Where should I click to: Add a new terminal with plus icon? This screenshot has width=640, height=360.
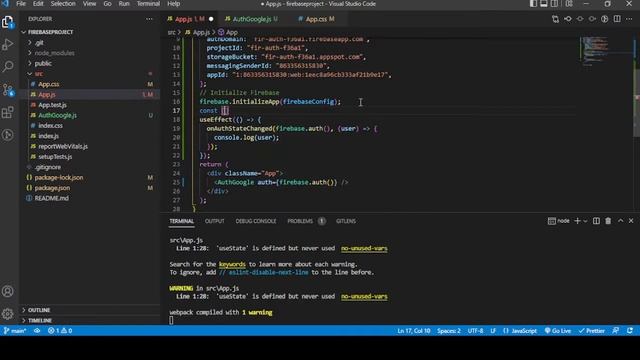pos(577,221)
